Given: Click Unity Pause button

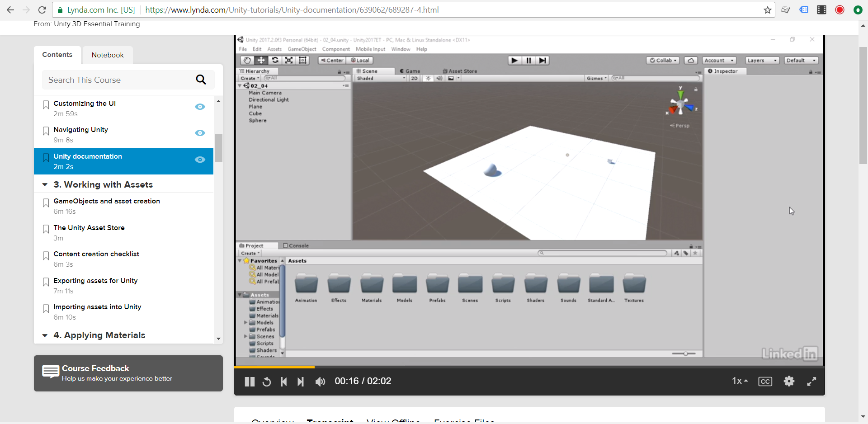Looking at the screenshot, I should pyautogui.click(x=528, y=60).
